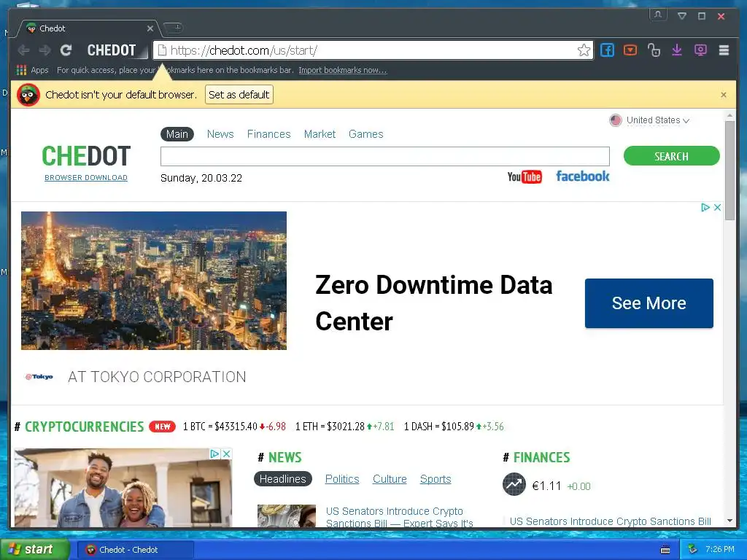Image resolution: width=747 pixels, height=560 pixels.
Task: Click the CHEDOT home button in toolbar
Action: [112, 50]
